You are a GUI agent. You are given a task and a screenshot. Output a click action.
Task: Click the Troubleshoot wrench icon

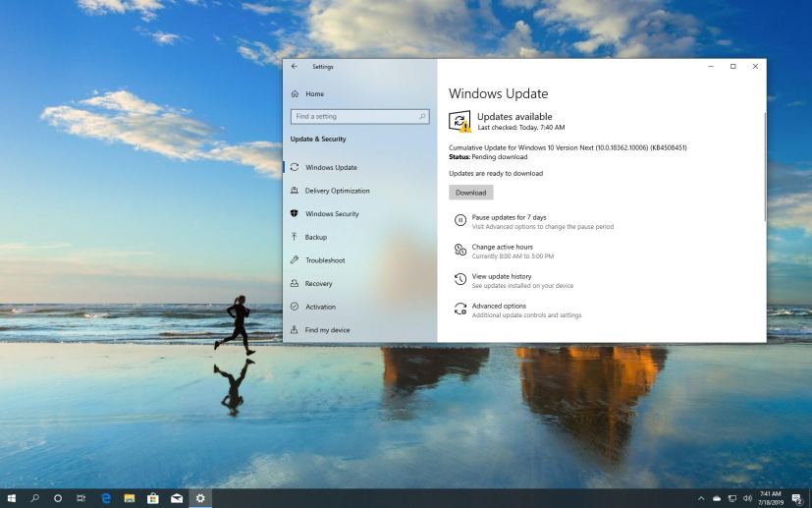point(295,259)
